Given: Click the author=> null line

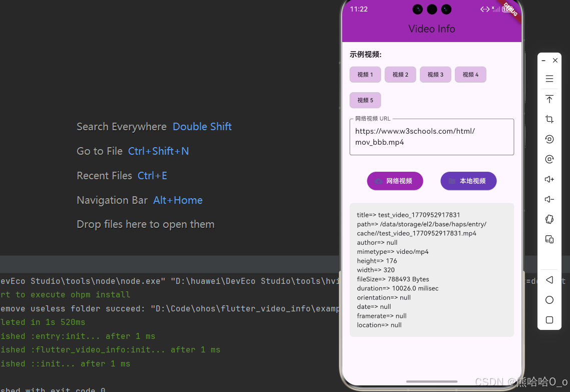Looking at the screenshot, I should [x=377, y=242].
